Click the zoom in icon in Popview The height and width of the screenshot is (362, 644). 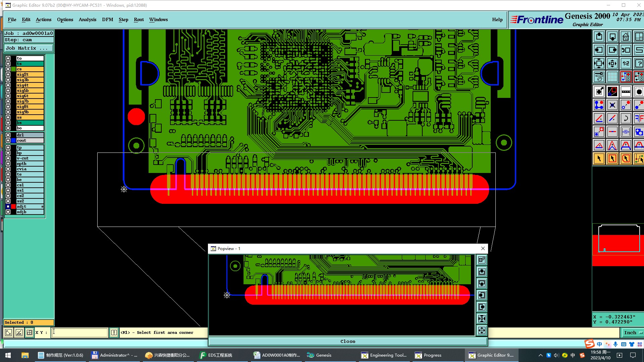[482, 319]
